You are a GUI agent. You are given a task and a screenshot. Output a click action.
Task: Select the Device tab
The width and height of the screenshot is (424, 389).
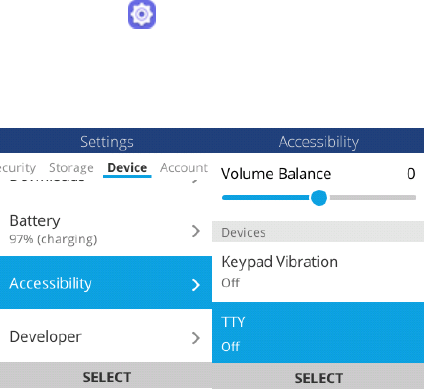click(127, 168)
